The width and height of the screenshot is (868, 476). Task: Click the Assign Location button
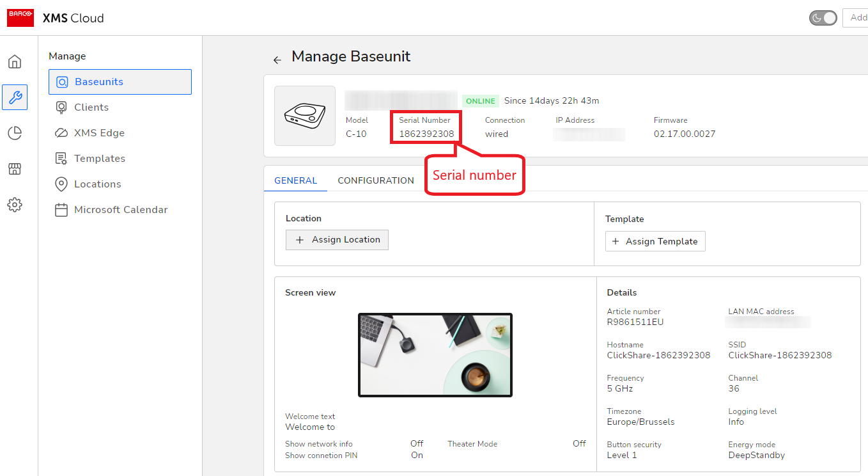click(337, 240)
